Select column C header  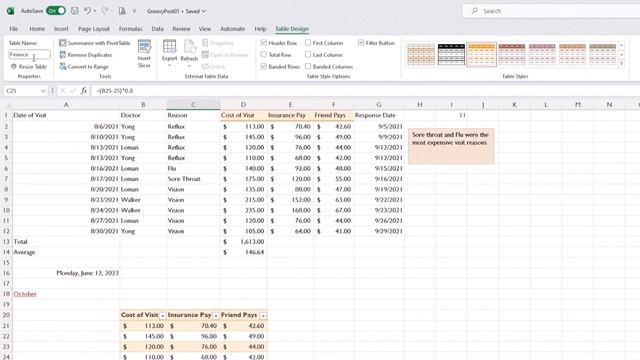[193, 105]
